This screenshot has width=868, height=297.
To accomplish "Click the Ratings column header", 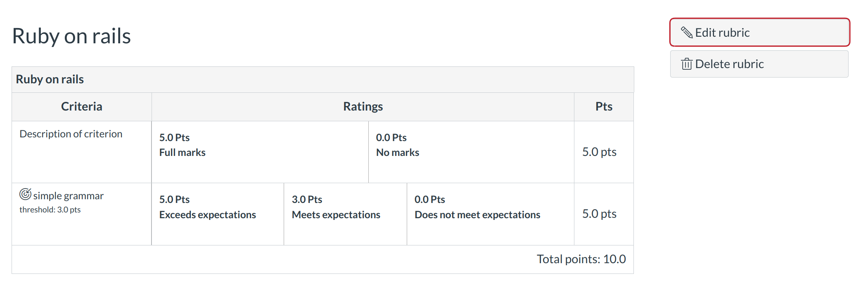I will click(x=363, y=106).
